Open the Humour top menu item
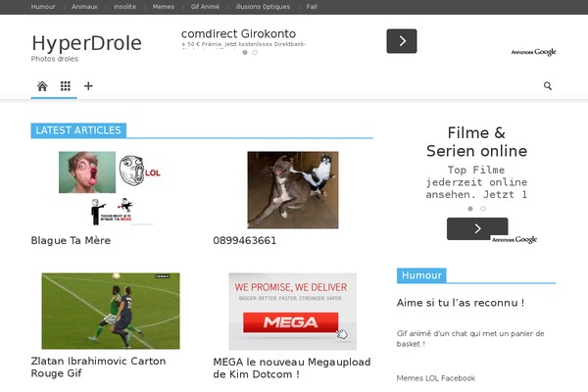Screen dimensions: 588x392 tap(43, 7)
